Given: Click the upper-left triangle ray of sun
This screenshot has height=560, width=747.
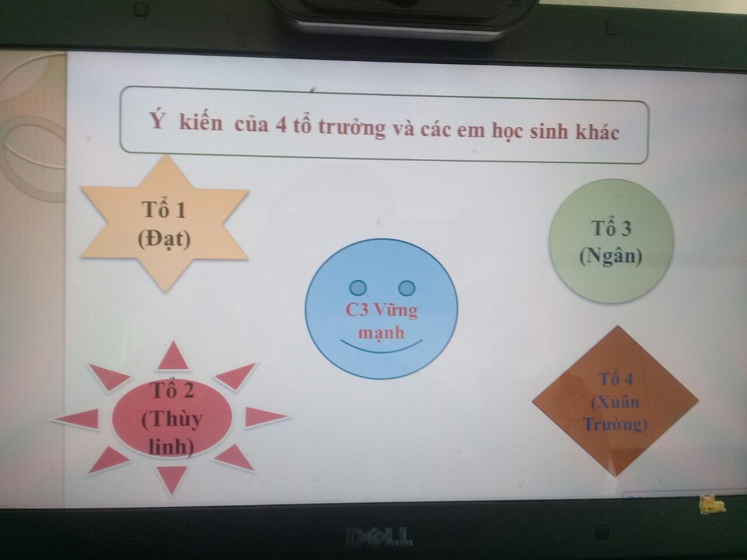Looking at the screenshot, I should pos(108,377).
